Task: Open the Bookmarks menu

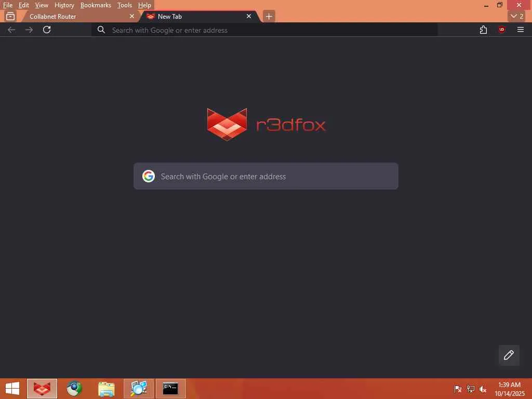Action: click(x=96, y=5)
